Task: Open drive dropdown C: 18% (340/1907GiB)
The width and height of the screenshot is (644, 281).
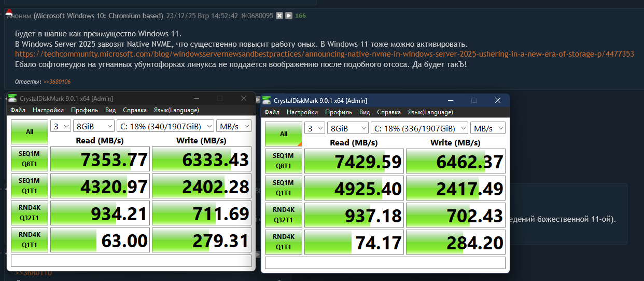Action: pos(165,126)
